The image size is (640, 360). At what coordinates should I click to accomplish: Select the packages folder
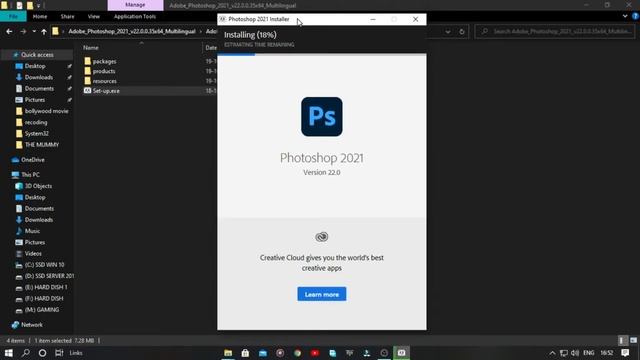pos(104,61)
